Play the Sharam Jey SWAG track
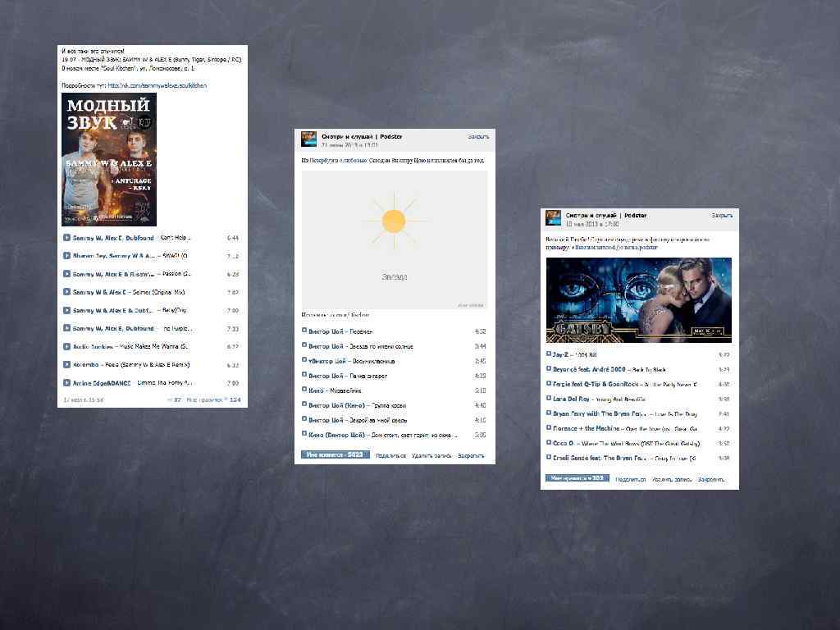 66,256
